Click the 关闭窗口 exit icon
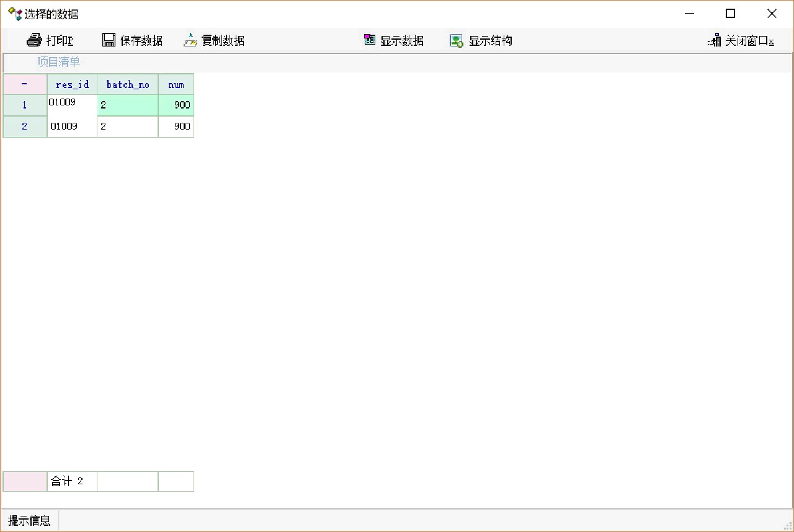 [x=714, y=40]
